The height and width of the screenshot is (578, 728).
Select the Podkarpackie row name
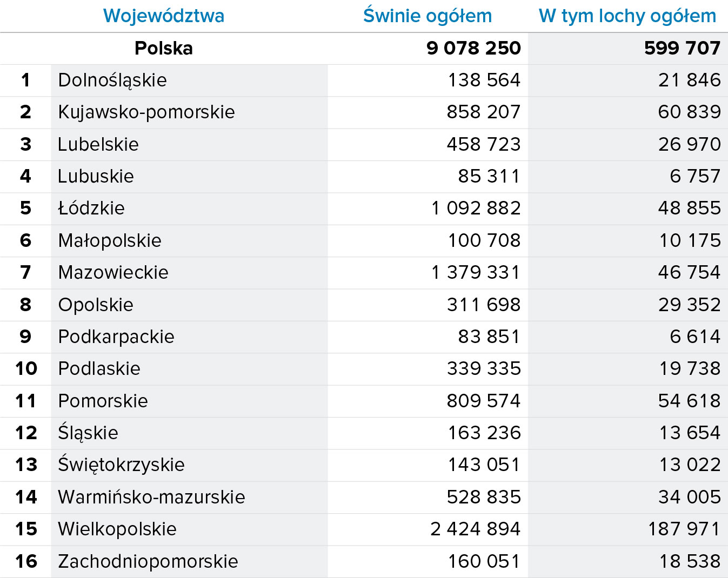pyautogui.click(x=116, y=337)
